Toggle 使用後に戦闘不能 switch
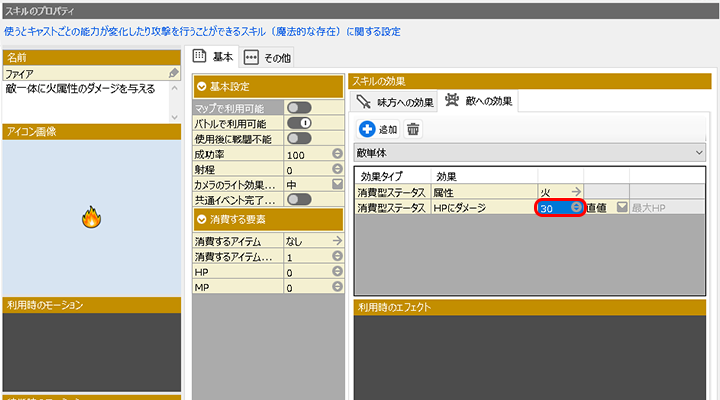Screen dimensions: 720x400 pos(299,139)
